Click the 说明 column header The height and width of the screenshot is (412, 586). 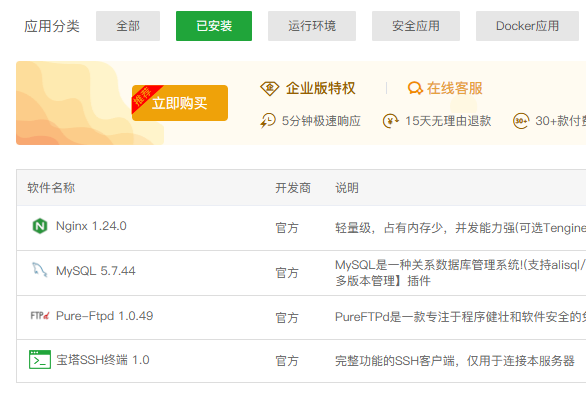347,188
